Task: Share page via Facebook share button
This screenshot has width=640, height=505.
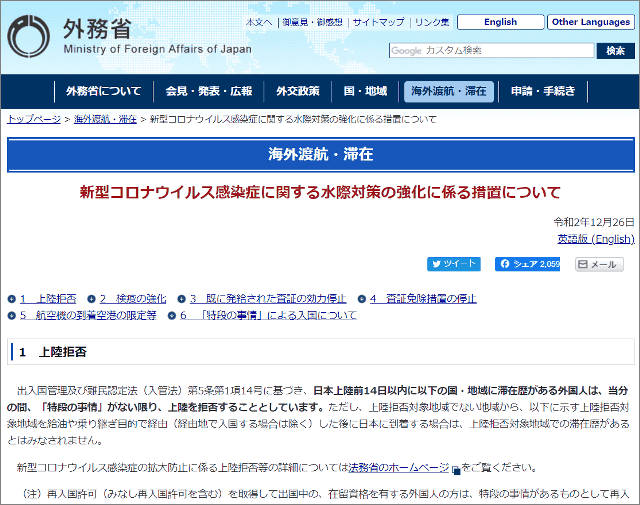Action: coord(527,264)
